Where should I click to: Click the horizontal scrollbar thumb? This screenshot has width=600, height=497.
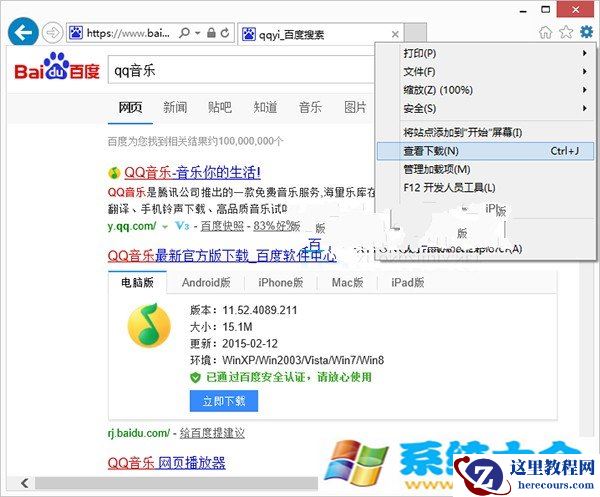(x=176, y=483)
